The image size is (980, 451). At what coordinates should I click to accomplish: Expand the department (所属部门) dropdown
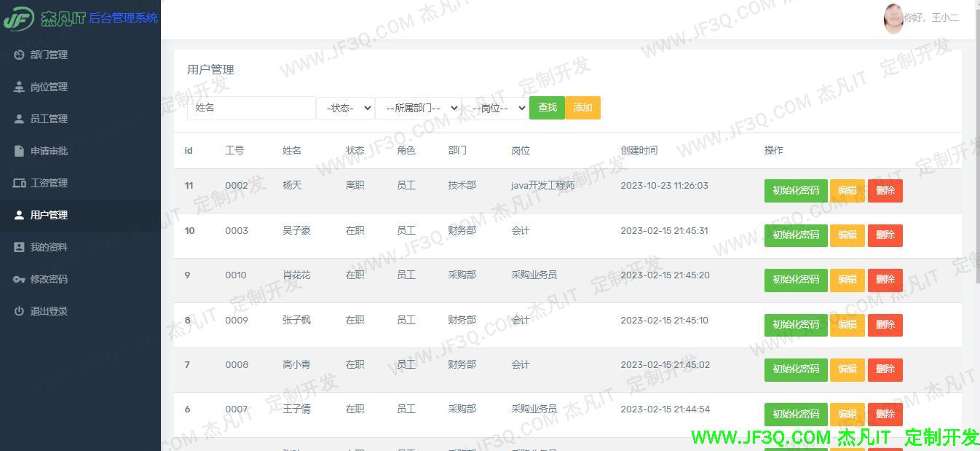click(x=418, y=108)
